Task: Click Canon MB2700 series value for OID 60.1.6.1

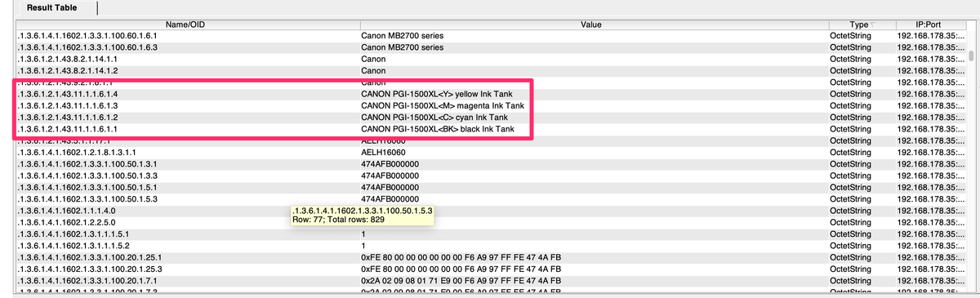Action: coord(402,37)
